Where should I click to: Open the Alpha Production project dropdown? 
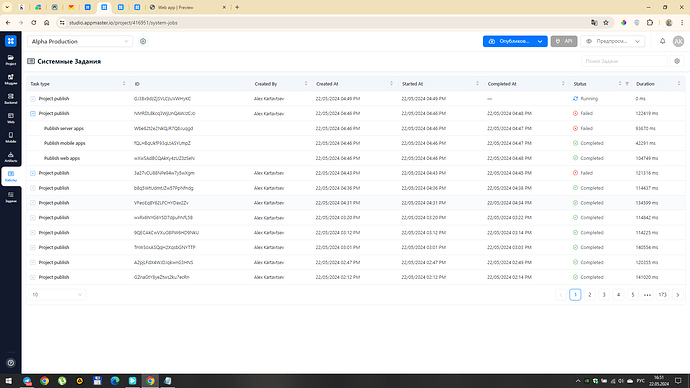point(80,41)
